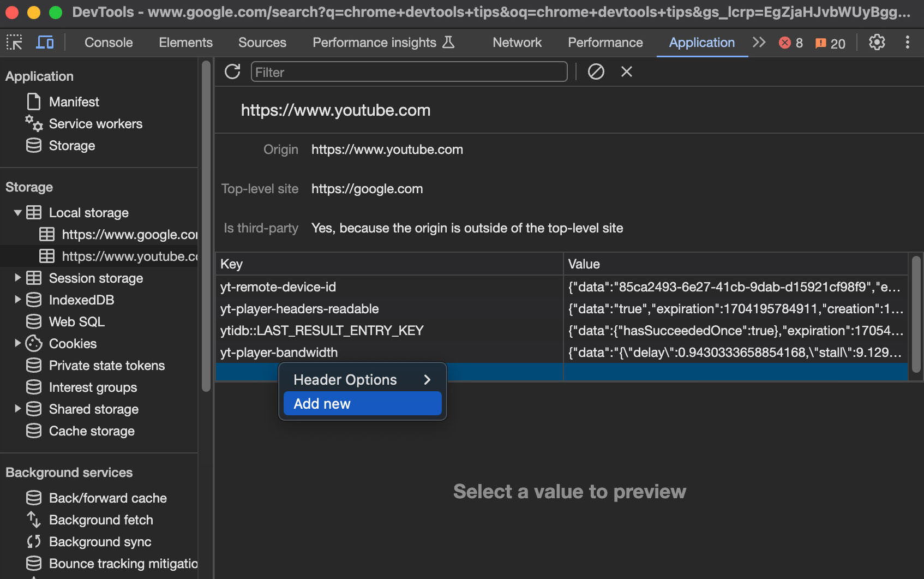Viewport: 924px width, 579px height.
Task: Sort by the Value column header
Action: pos(736,264)
